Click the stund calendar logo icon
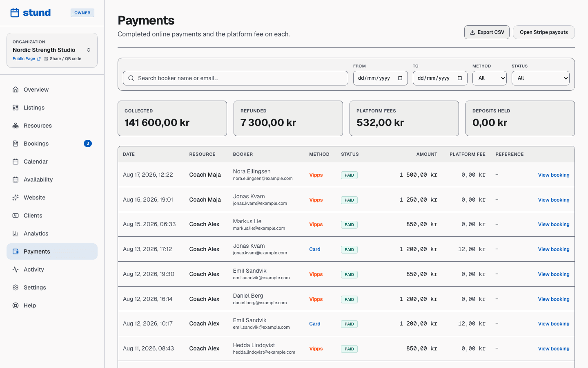The height and width of the screenshot is (368, 588). pyautogui.click(x=15, y=13)
